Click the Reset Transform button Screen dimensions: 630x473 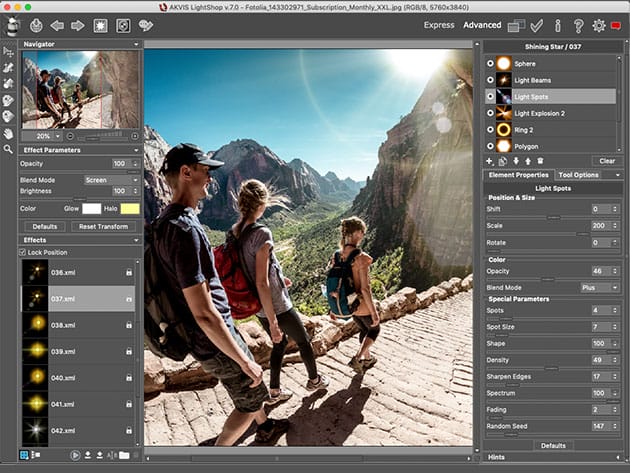point(101,227)
